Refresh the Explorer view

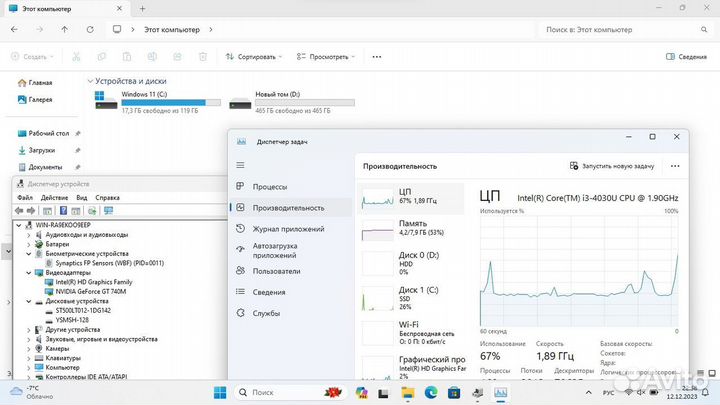click(90, 29)
